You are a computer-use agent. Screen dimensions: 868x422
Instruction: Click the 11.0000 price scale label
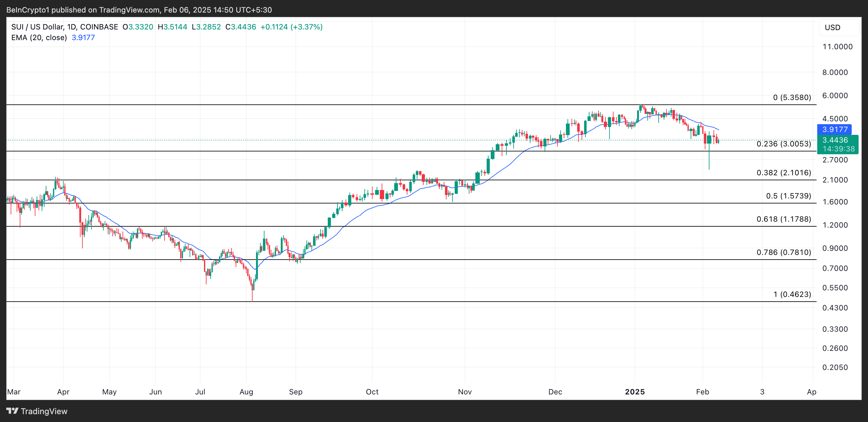click(837, 46)
